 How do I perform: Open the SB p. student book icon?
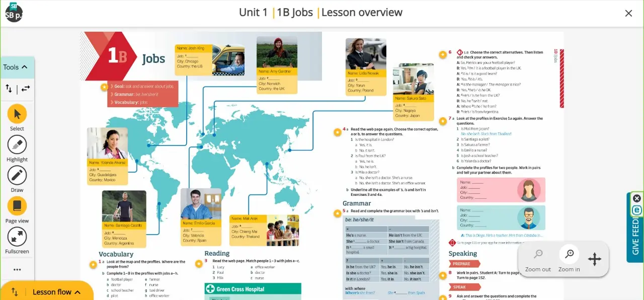point(14,13)
